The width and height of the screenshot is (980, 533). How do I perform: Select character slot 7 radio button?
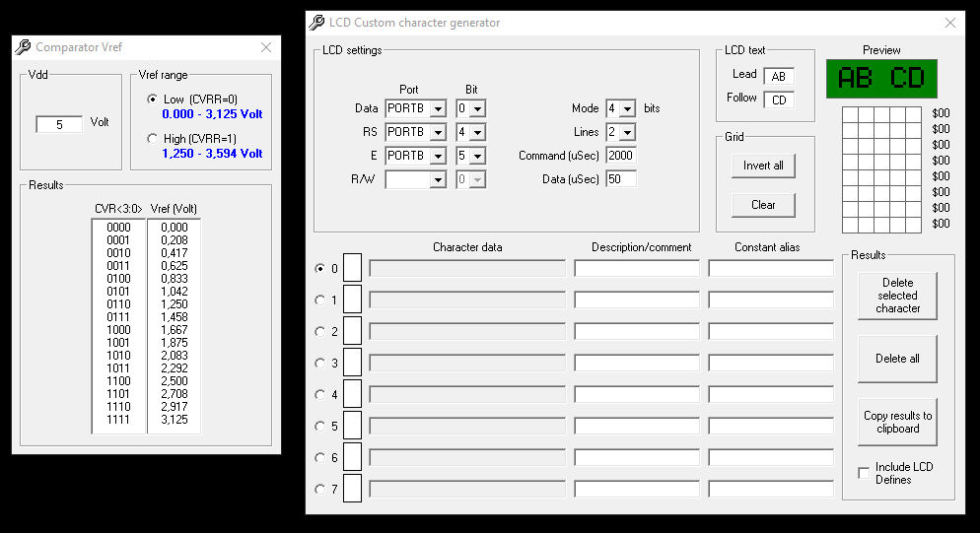coord(320,490)
